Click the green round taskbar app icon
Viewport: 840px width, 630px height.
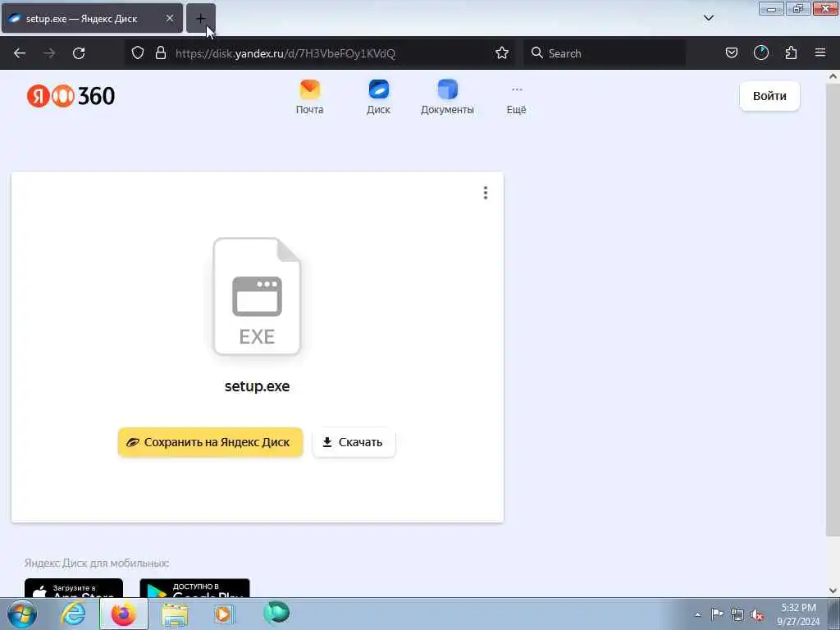tap(276, 613)
